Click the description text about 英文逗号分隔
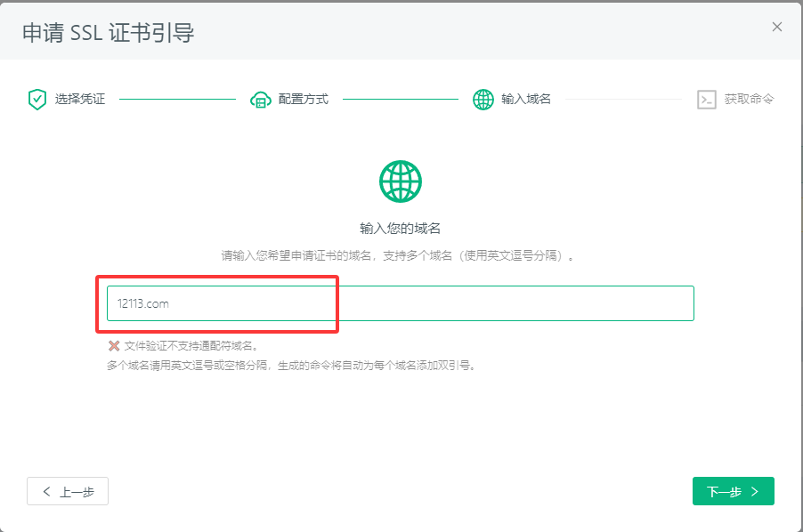Viewport: 803px width, 532px height. (401, 256)
